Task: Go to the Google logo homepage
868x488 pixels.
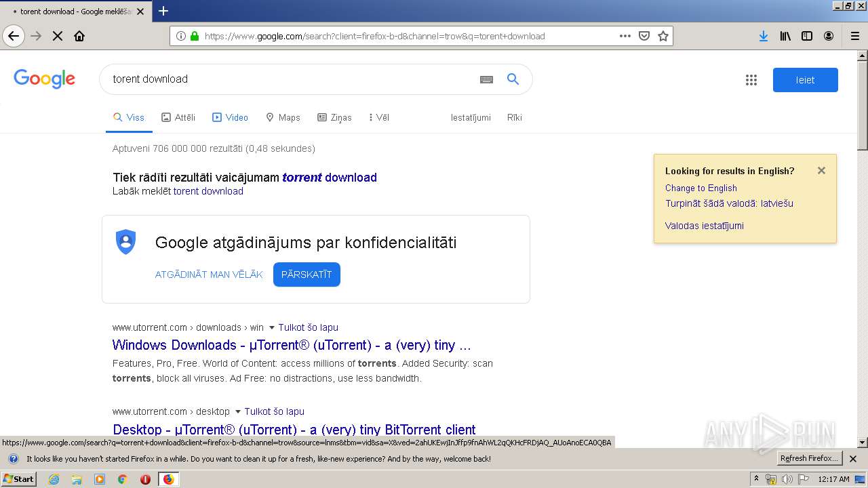Action: [x=45, y=79]
